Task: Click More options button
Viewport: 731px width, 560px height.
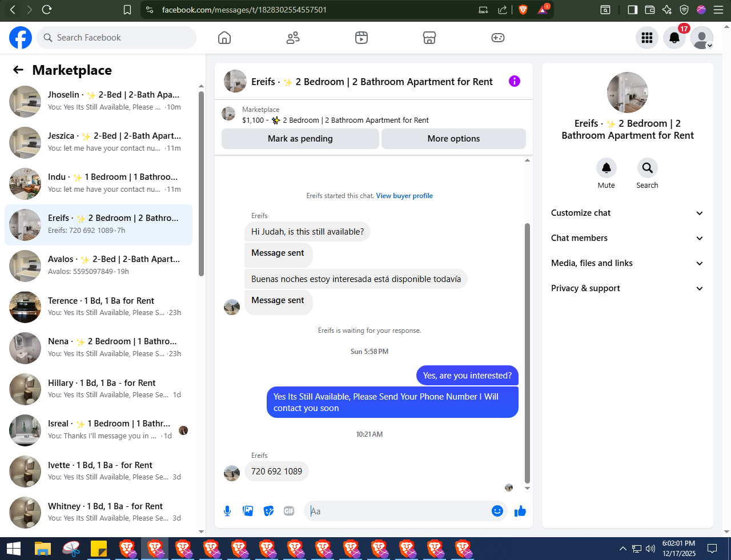Action: [x=453, y=139]
